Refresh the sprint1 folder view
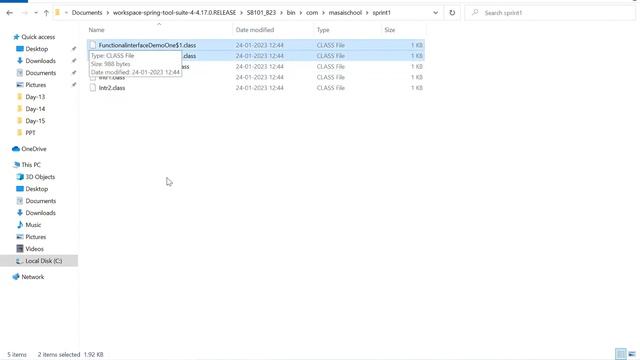 click(452, 13)
